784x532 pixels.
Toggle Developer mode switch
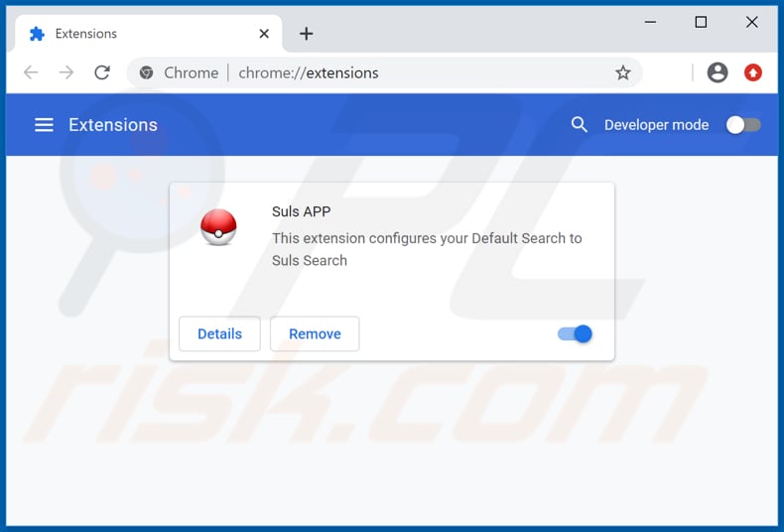[x=743, y=125]
